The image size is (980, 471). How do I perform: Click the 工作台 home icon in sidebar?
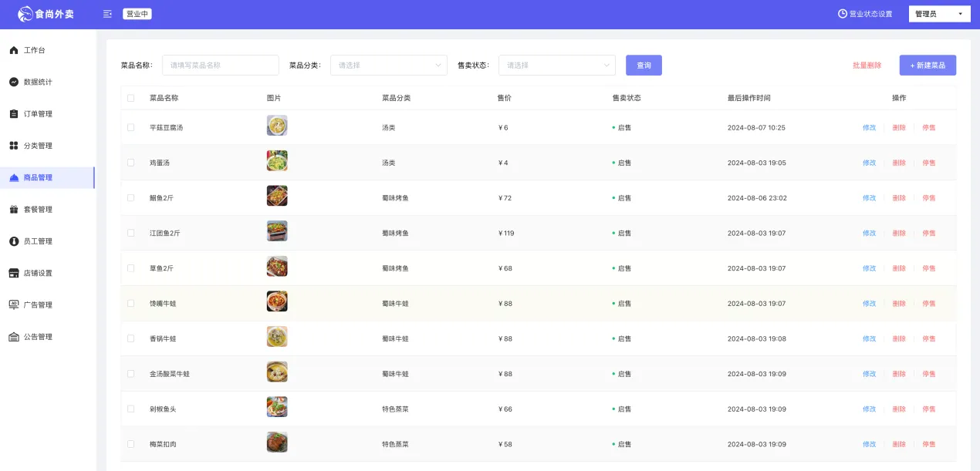pos(14,50)
